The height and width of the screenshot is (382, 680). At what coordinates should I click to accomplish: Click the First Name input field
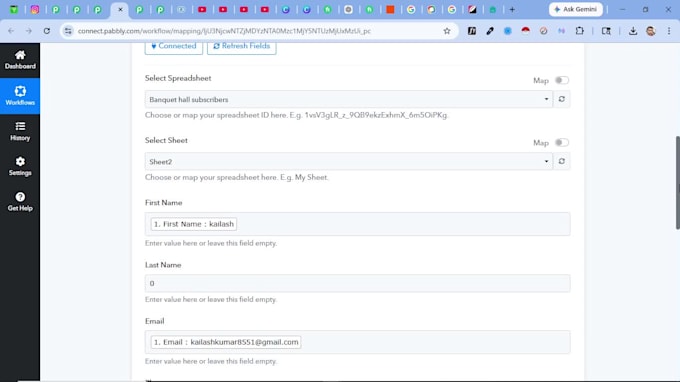357,224
